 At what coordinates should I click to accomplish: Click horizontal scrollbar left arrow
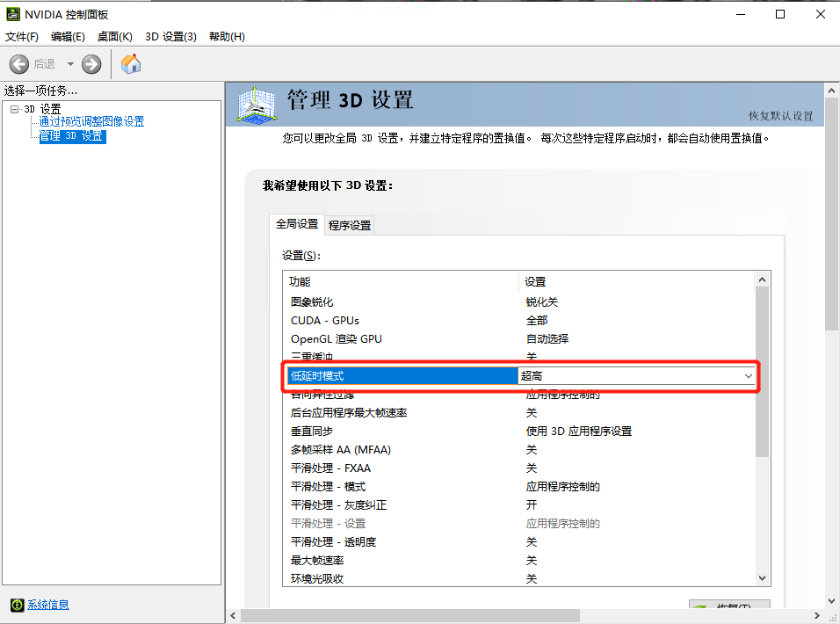[x=233, y=616]
